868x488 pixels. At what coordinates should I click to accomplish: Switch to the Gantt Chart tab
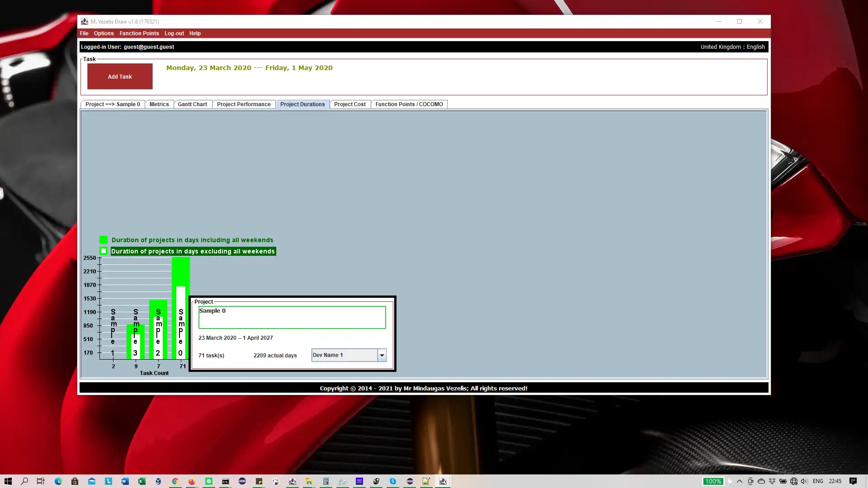pos(192,104)
